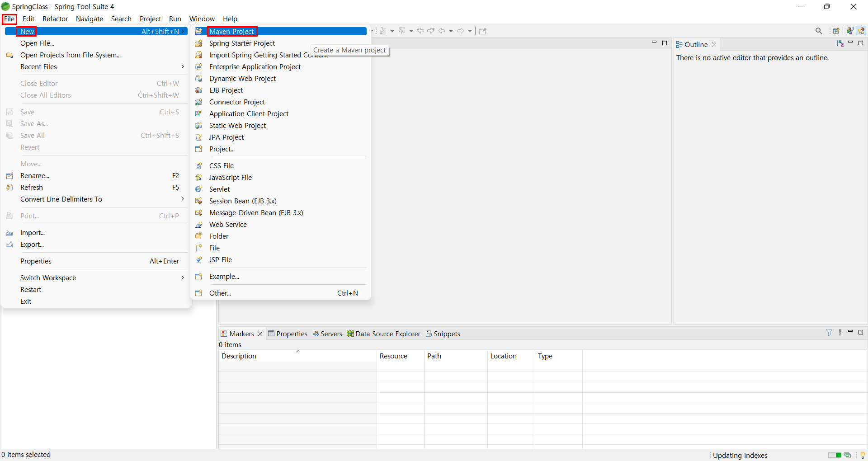Open the Refactor menu
Image resolution: width=868 pixels, height=461 pixels.
pyautogui.click(x=55, y=19)
